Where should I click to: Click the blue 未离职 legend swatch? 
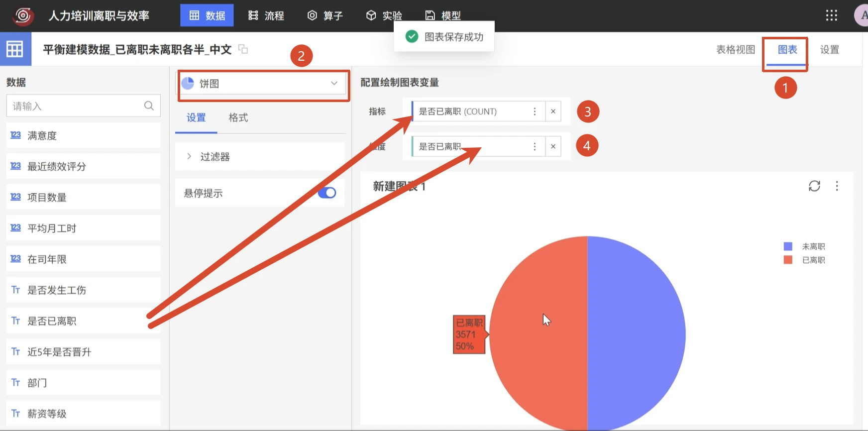(x=788, y=246)
